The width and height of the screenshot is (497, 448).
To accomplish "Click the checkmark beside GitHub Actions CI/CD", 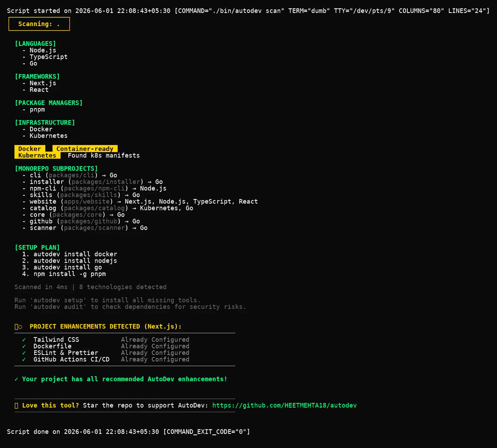I will tap(24, 359).
